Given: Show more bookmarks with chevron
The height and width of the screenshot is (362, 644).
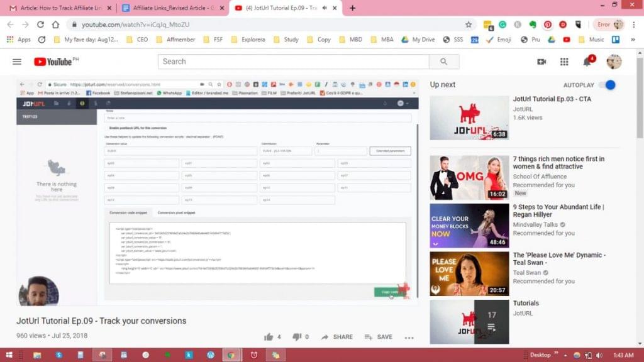Looking at the screenshot, I should point(633,40).
